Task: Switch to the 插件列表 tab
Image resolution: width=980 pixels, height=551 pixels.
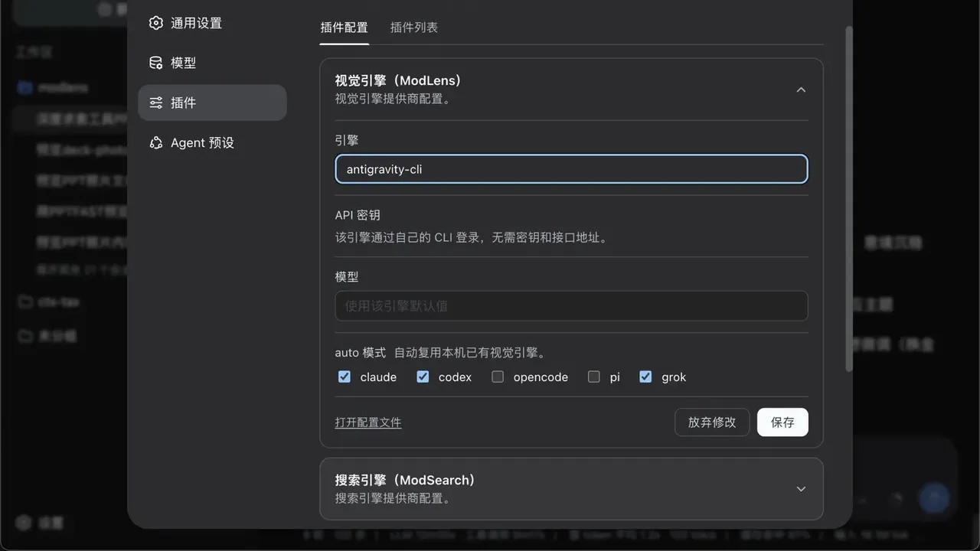Action: point(414,28)
